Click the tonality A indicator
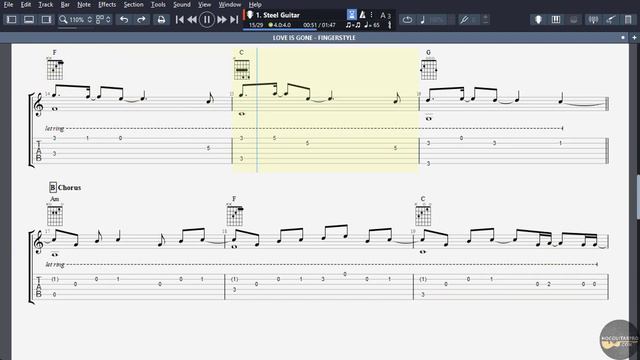 383,15
